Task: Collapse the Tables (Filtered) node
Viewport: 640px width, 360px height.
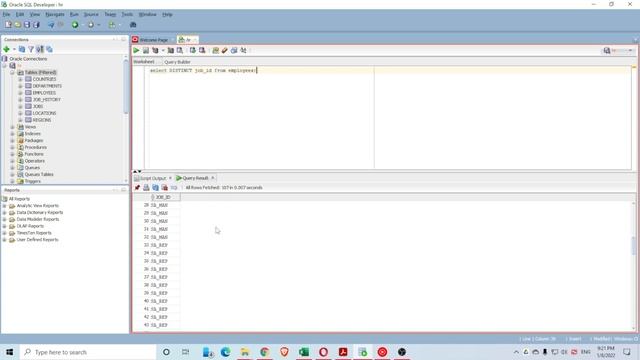Action: 12,72
